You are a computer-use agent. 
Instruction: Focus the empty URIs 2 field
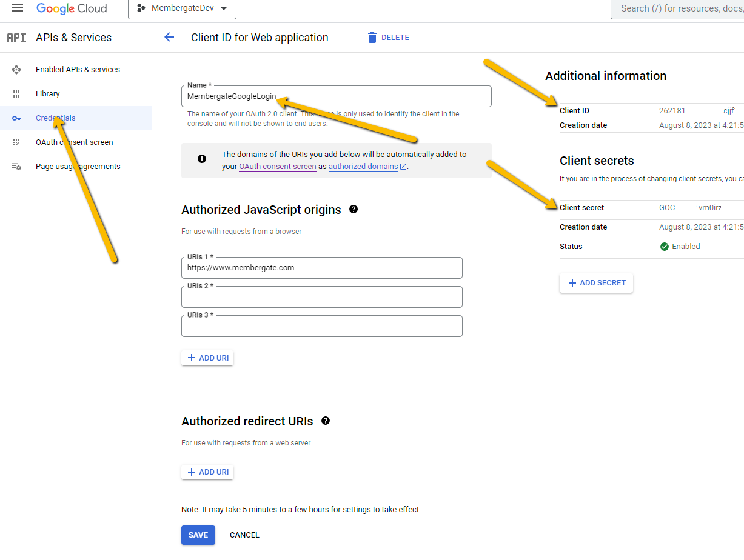coord(321,298)
